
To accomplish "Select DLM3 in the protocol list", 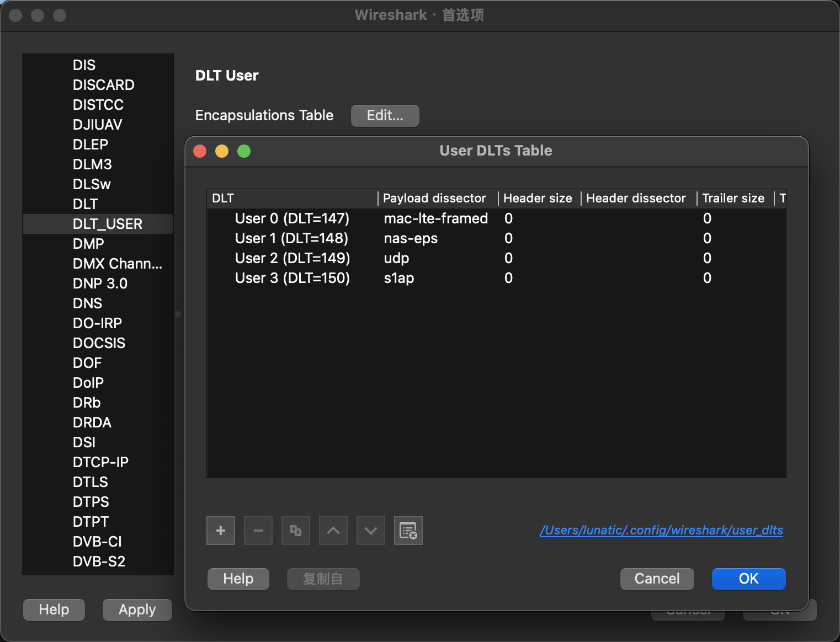I will (98, 164).
